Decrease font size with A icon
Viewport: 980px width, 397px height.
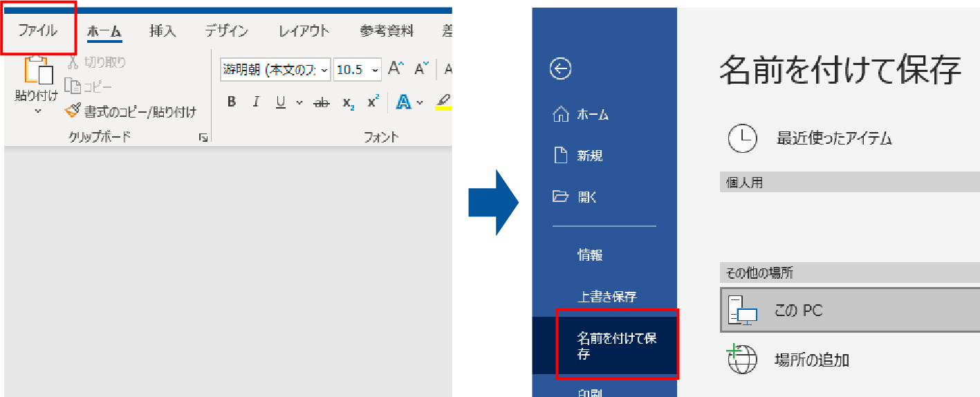[x=422, y=68]
